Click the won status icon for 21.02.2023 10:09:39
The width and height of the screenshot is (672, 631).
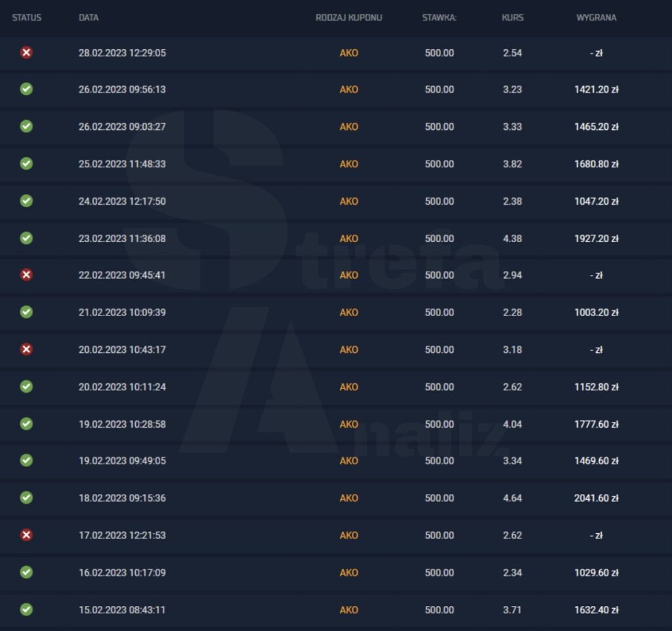(26, 312)
